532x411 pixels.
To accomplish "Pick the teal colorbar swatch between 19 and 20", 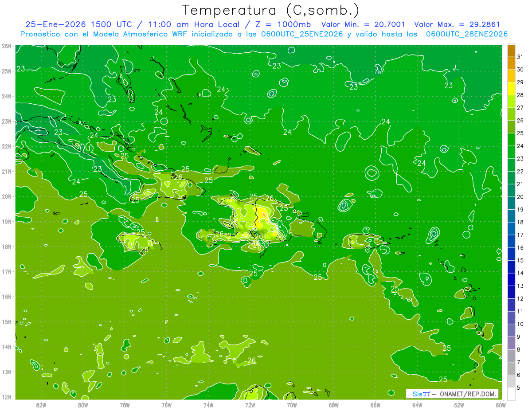I will (x=511, y=203).
